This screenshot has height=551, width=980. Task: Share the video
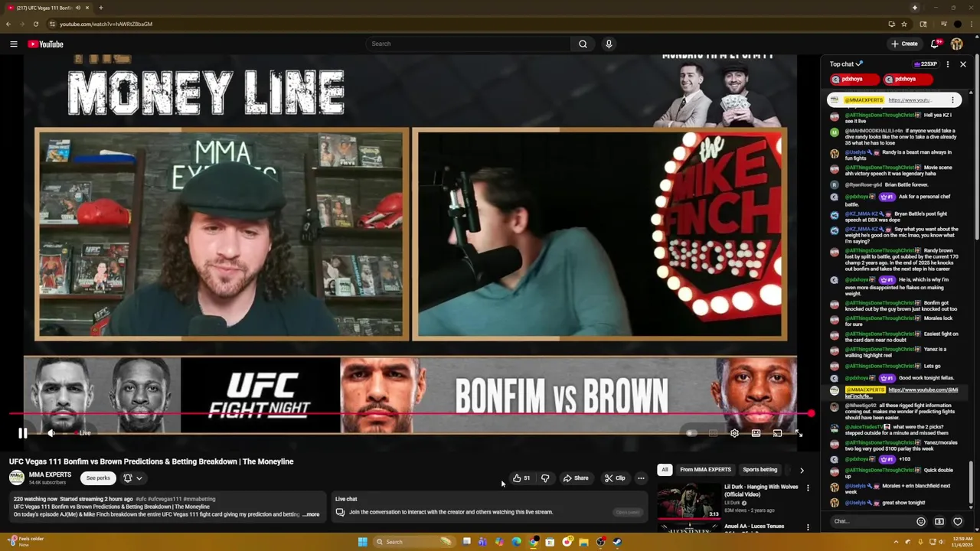(576, 478)
